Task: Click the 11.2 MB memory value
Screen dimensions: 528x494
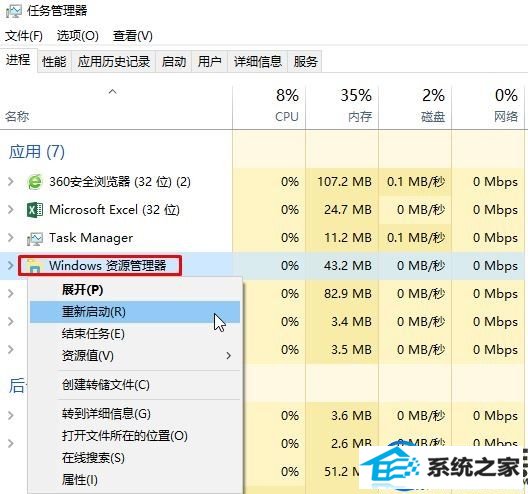Action: pyautogui.click(x=348, y=238)
